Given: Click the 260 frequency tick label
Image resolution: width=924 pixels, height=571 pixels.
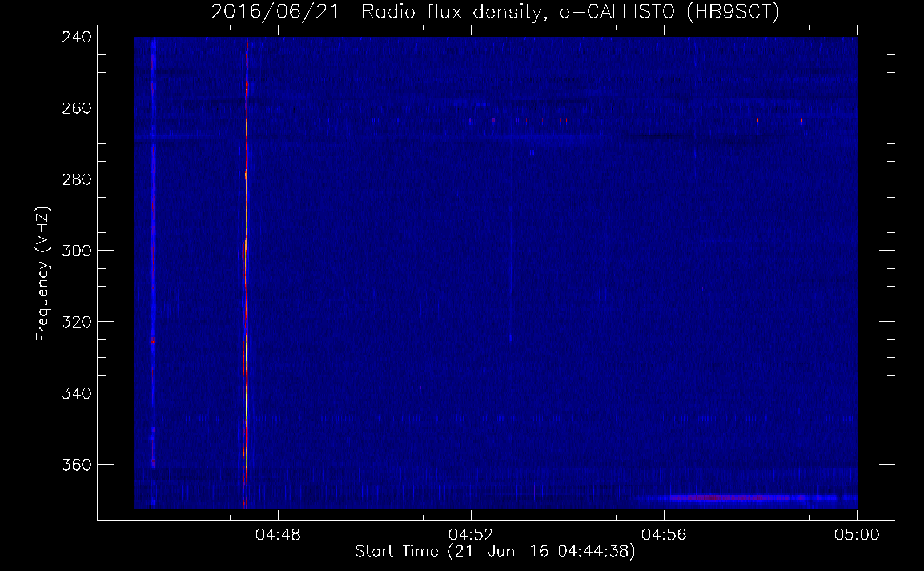Looking at the screenshot, I should click(x=77, y=108).
